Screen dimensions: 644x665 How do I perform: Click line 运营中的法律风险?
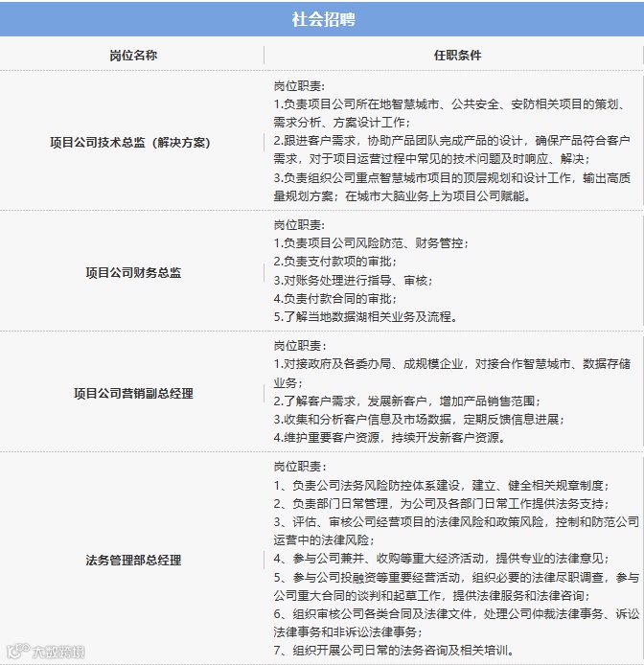(x=324, y=539)
